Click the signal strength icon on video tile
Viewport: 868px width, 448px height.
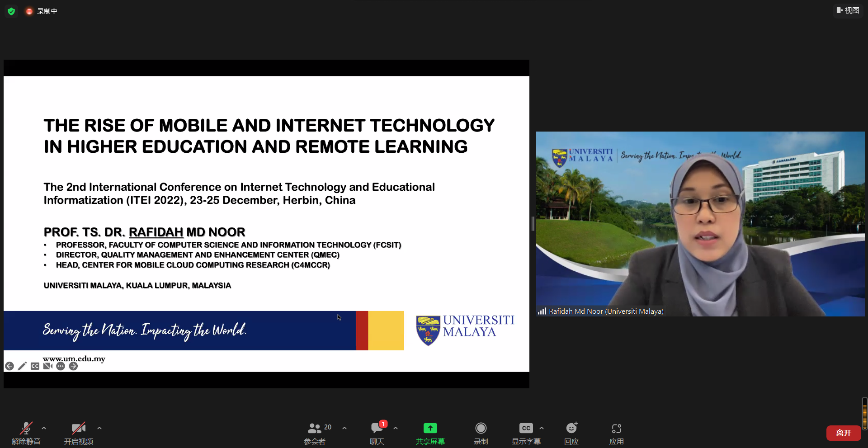[x=542, y=311]
